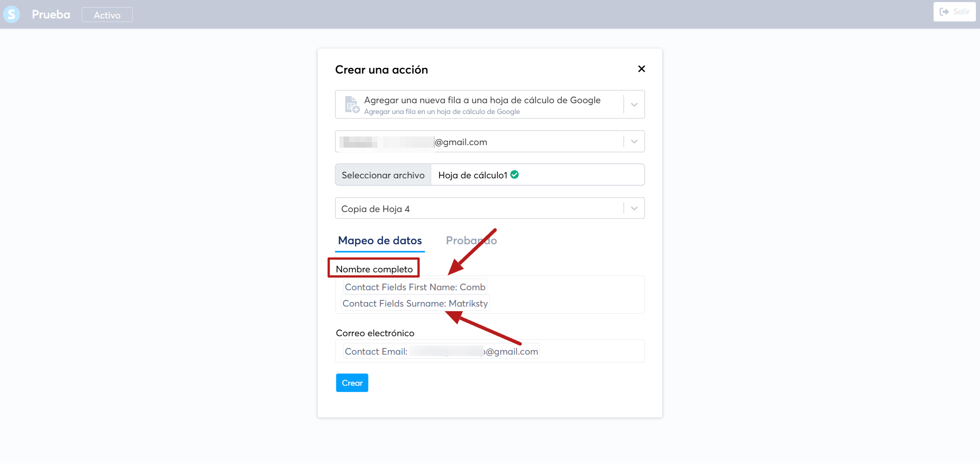
Task: Switch to the Probando tab
Action: coord(471,241)
